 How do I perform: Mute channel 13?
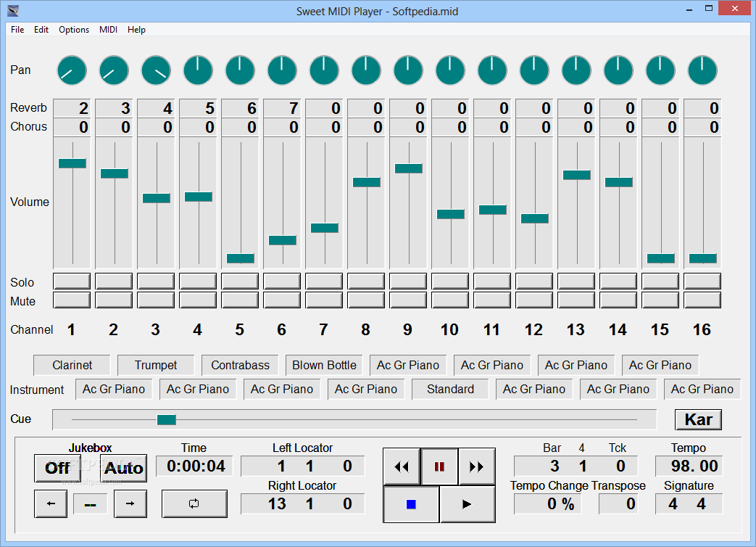point(576,300)
